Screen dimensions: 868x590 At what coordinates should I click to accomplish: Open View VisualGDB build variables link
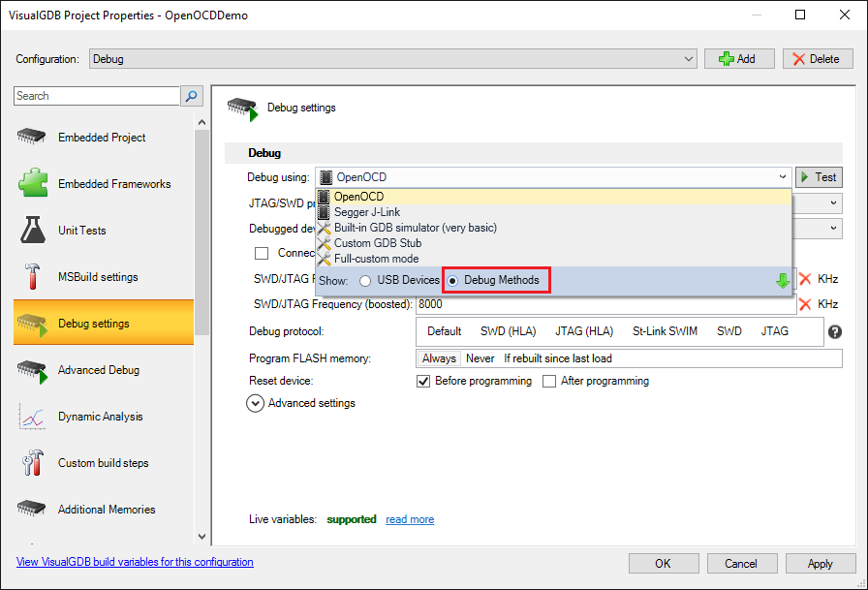click(x=135, y=562)
